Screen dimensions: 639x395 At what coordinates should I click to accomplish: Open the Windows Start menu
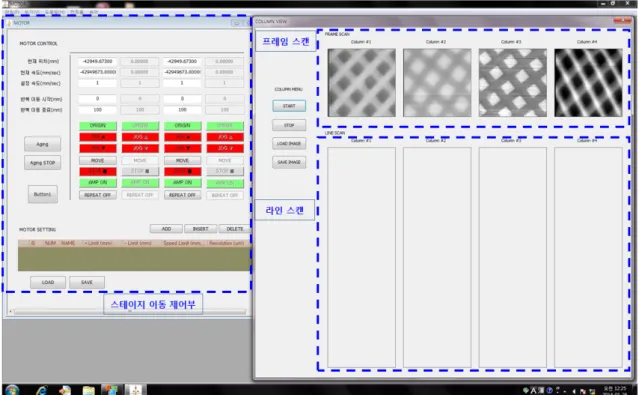(x=12, y=390)
